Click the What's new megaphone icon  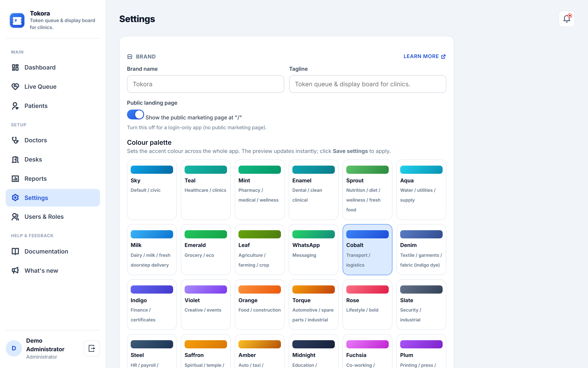(15, 271)
